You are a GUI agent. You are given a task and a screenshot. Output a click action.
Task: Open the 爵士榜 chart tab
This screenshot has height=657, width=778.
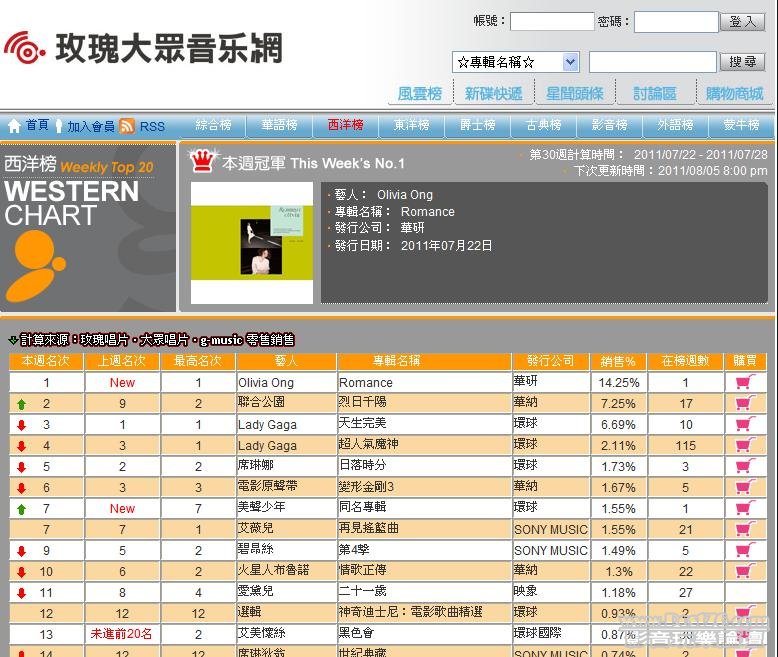pos(477,125)
